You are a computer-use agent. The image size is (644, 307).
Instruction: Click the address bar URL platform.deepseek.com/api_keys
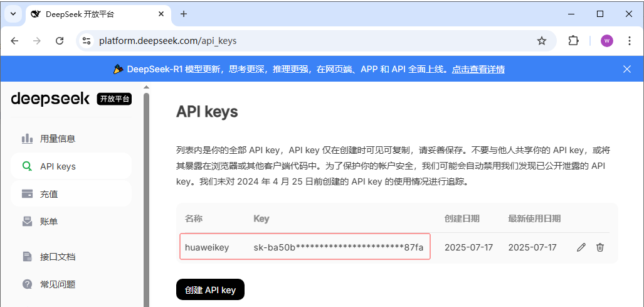167,41
